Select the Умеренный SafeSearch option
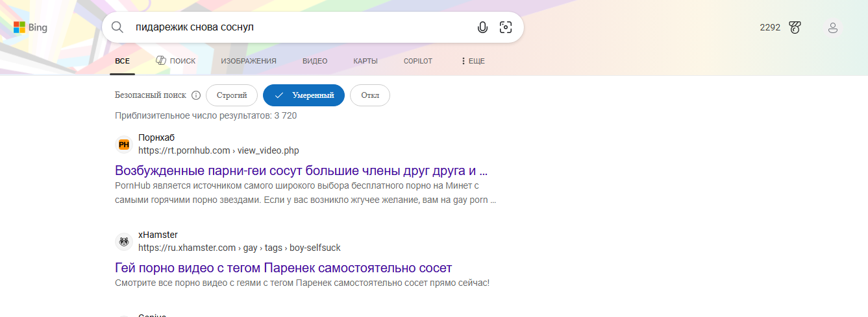Viewport: 868px width, 317px height. (x=304, y=95)
